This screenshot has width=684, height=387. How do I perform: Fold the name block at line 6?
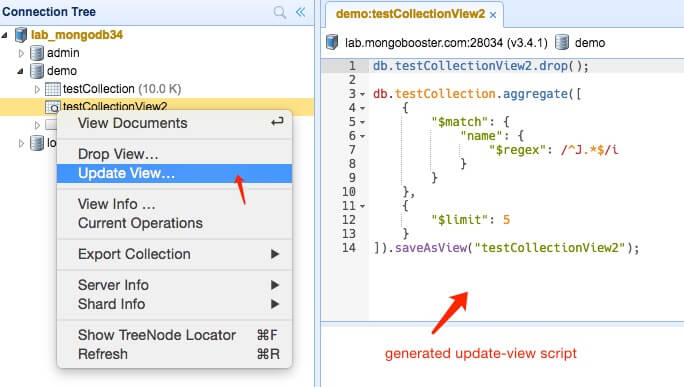[363, 136]
